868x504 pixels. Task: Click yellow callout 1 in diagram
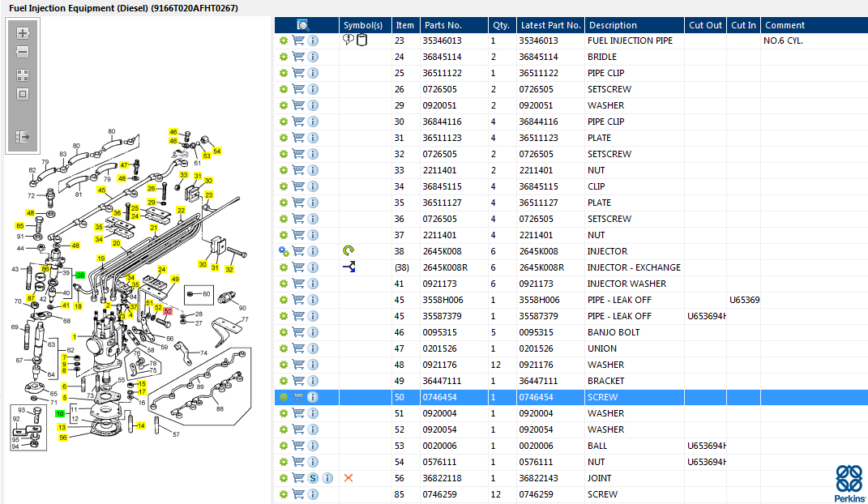(75, 336)
